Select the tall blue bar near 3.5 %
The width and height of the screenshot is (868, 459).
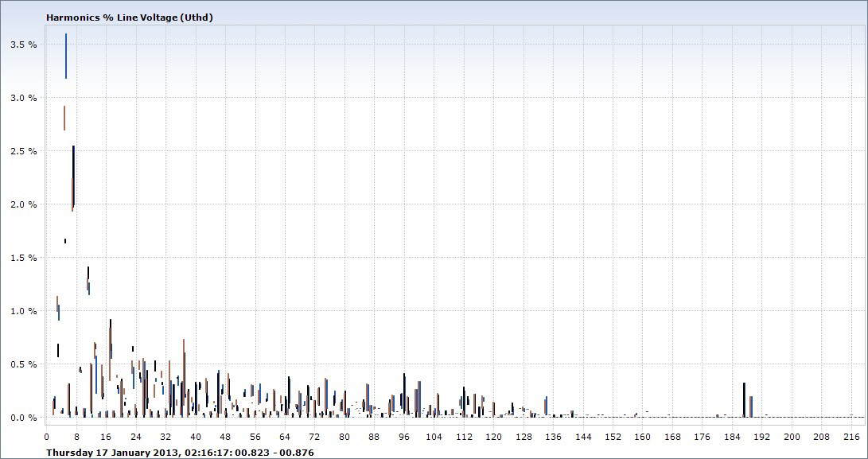coord(66,56)
